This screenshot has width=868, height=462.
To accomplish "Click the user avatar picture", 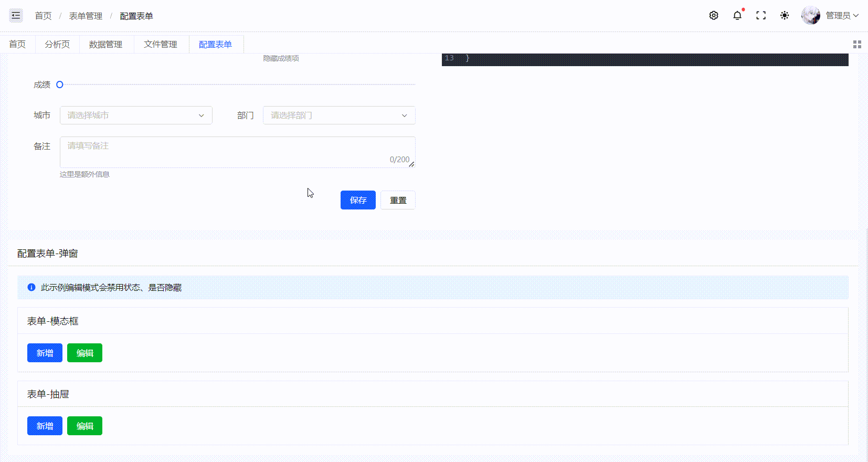I will [x=811, y=16].
